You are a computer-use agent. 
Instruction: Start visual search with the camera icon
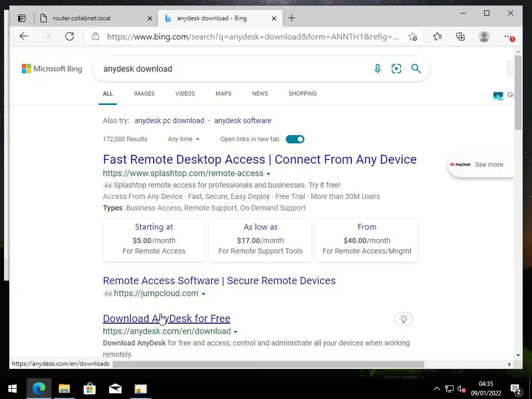pos(396,69)
